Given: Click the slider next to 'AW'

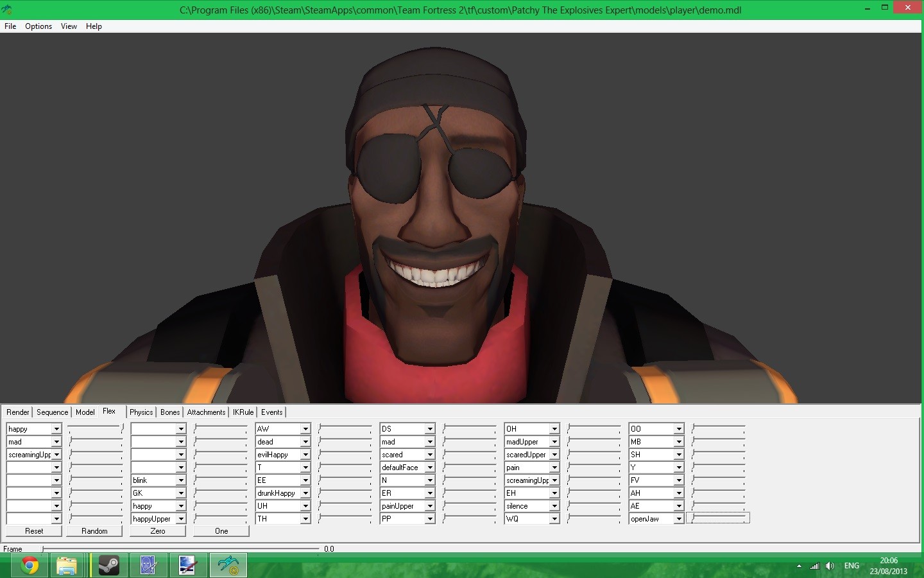Looking at the screenshot, I should pos(345,428).
